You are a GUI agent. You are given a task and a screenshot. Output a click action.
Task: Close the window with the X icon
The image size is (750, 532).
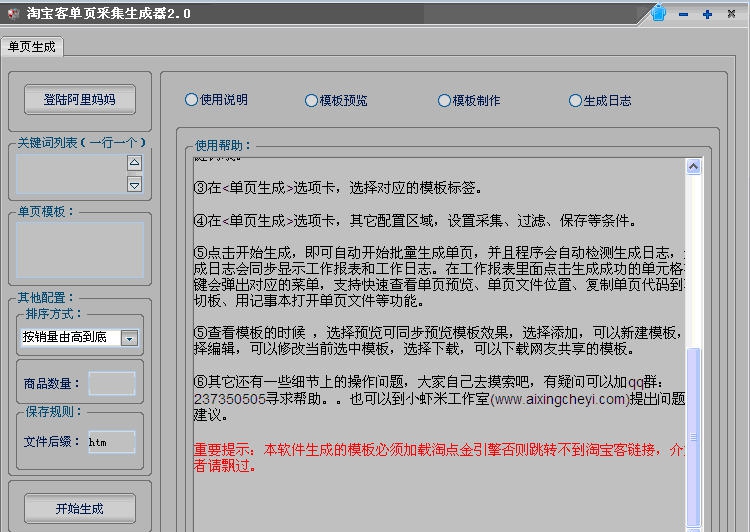(731, 14)
